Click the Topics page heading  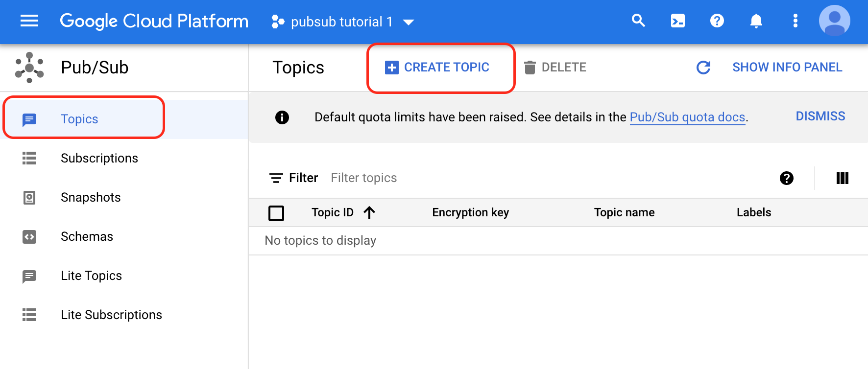tap(298, 68)
